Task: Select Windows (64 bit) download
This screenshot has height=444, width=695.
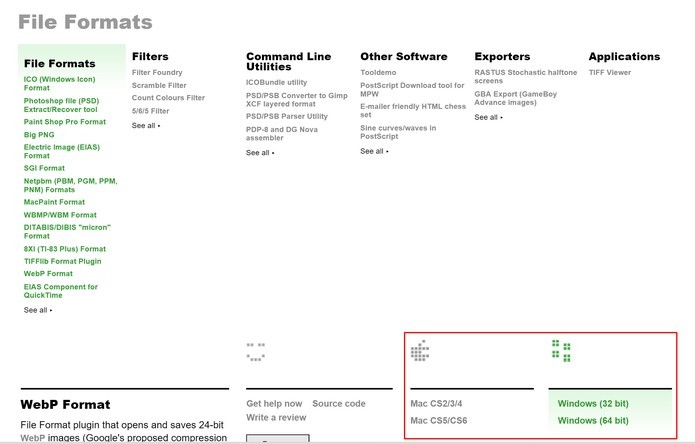Action: coord(593,421)
